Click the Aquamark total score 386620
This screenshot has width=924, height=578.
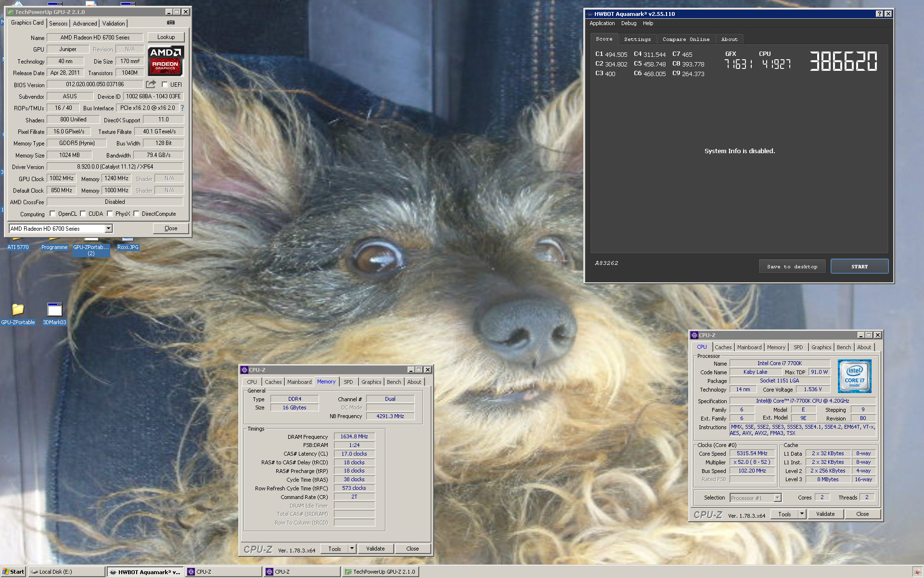[x=844, y=61]
